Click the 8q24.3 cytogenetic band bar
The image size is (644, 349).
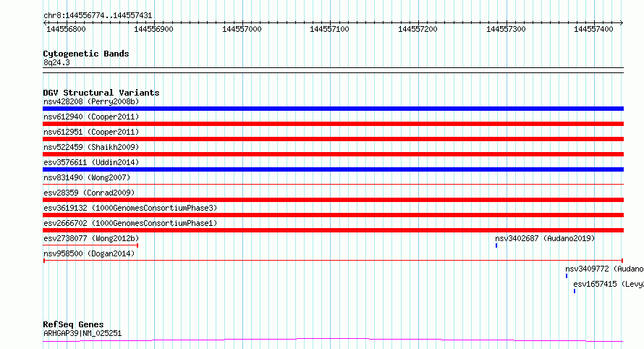click(x=333, y=70)
